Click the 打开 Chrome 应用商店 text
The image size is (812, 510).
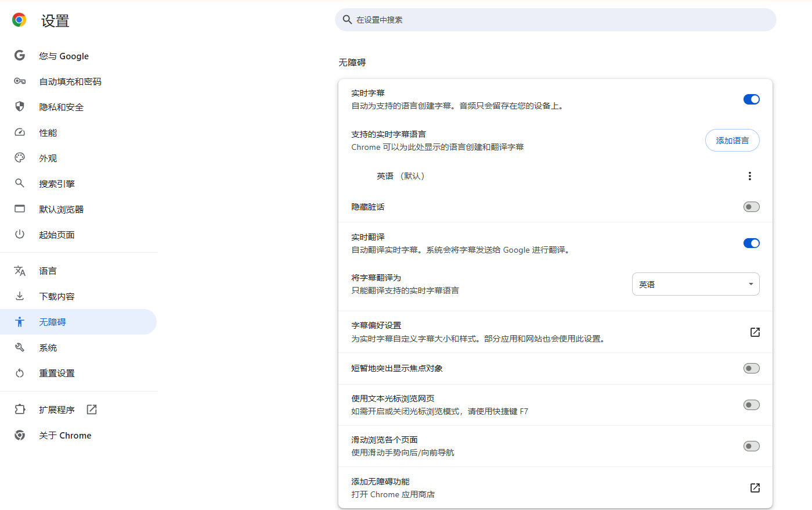(x=393, y=494)
